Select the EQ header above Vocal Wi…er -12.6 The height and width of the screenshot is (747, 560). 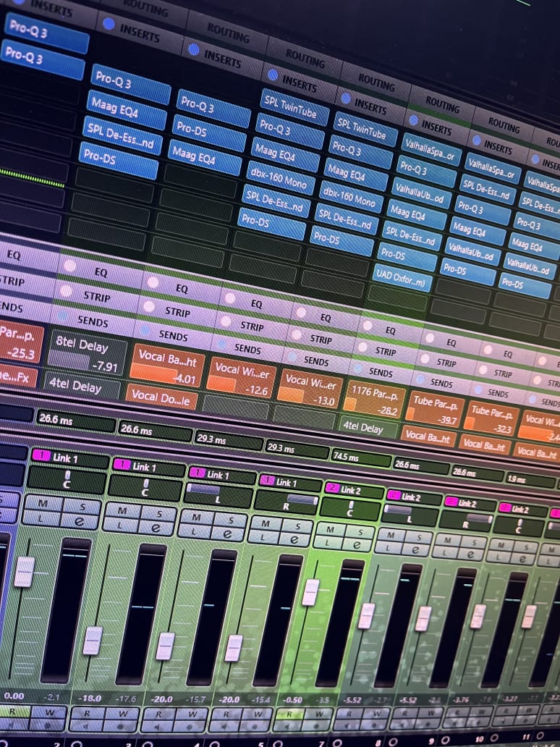click(256, 304)
